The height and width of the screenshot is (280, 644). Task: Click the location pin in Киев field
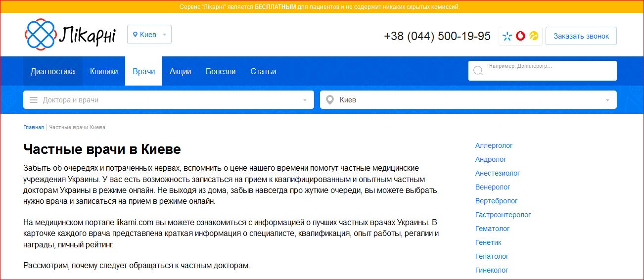point(330,100)
